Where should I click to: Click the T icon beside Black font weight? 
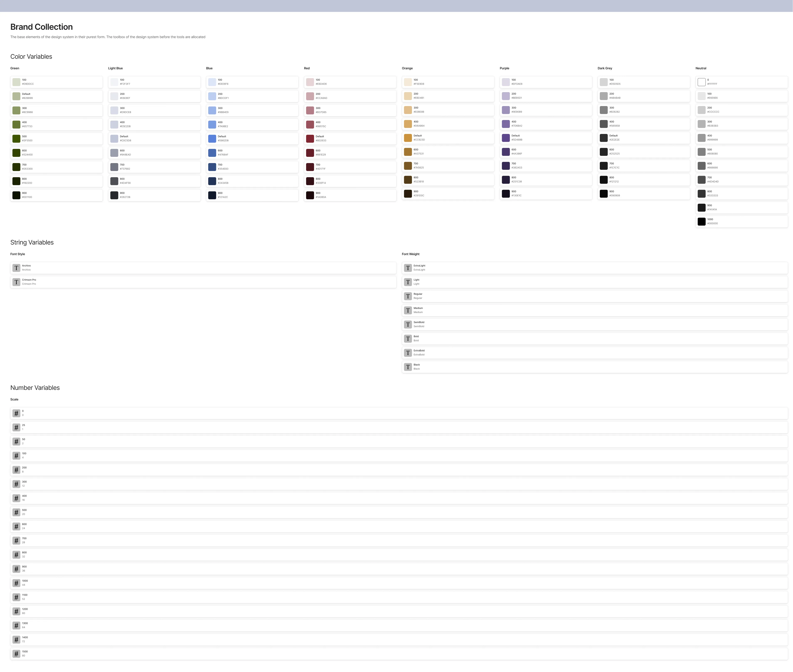(x=408, y=367)
